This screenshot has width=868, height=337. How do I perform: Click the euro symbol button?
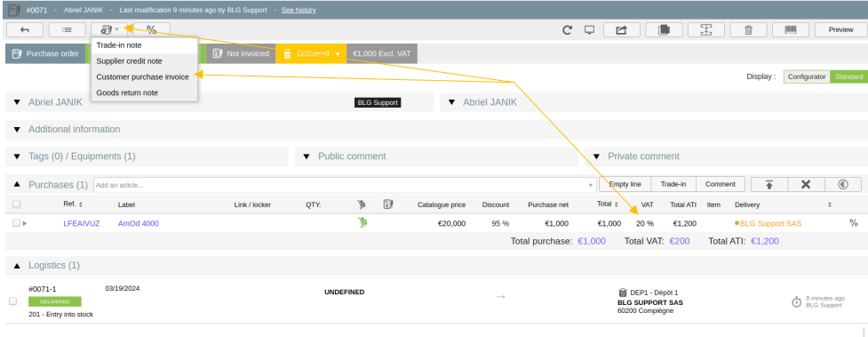point(843,185)
